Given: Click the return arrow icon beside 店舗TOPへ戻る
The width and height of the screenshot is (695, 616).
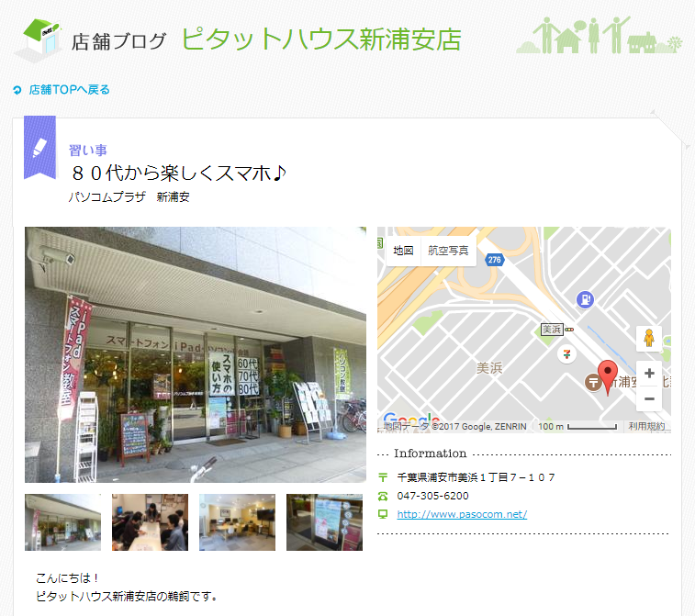Looking at the screenshot, I should [17, 90].
